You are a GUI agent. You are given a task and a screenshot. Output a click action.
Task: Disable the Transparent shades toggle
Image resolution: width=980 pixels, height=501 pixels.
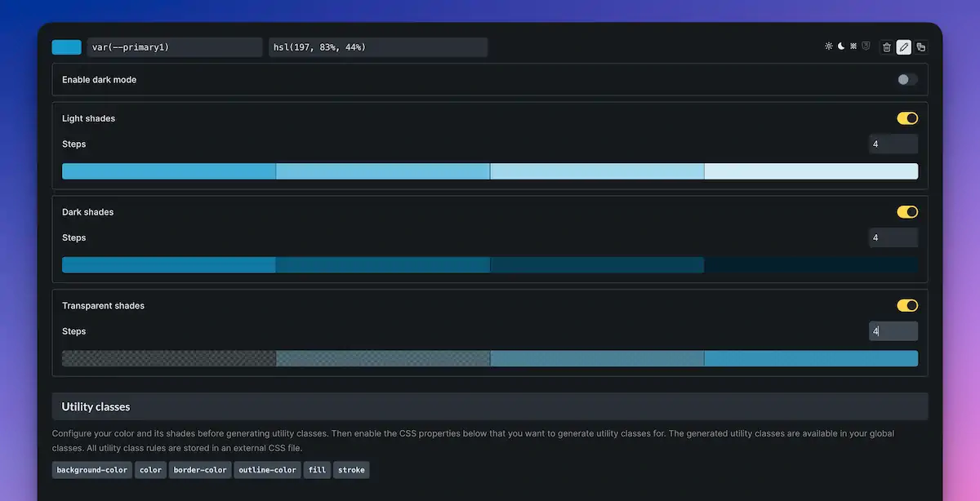pos(906,304)
